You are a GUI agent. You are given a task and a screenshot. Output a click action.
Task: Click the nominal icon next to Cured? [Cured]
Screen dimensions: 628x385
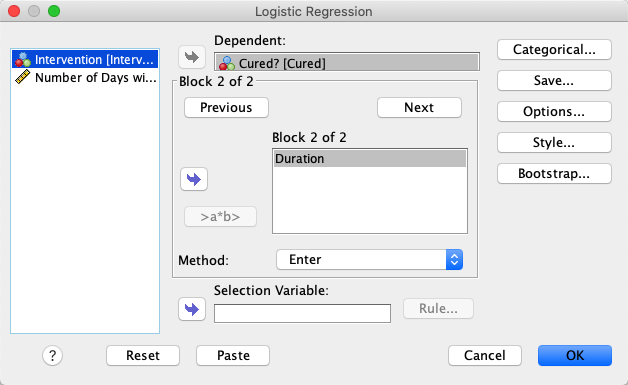227,63
